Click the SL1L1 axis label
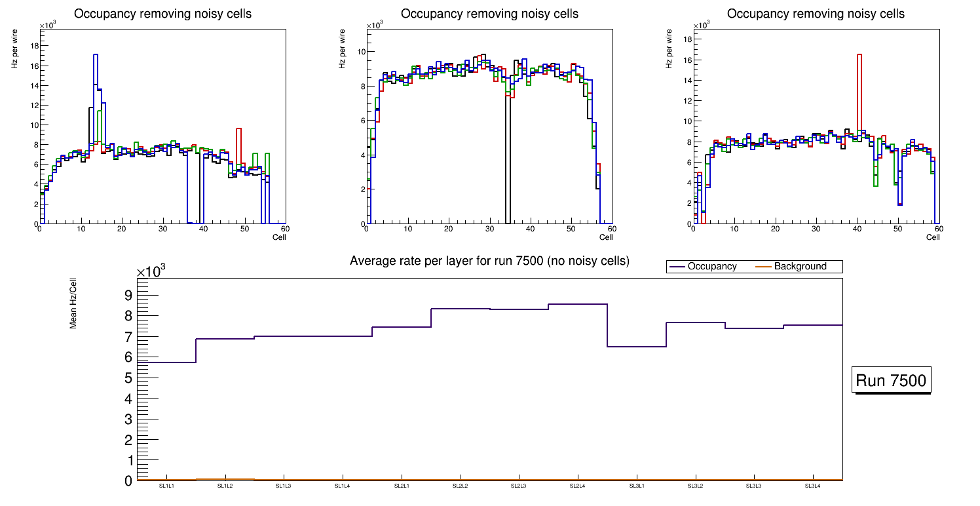Image resolution: width=980 pixels, height=506 pixels. [x=166, y=486]
